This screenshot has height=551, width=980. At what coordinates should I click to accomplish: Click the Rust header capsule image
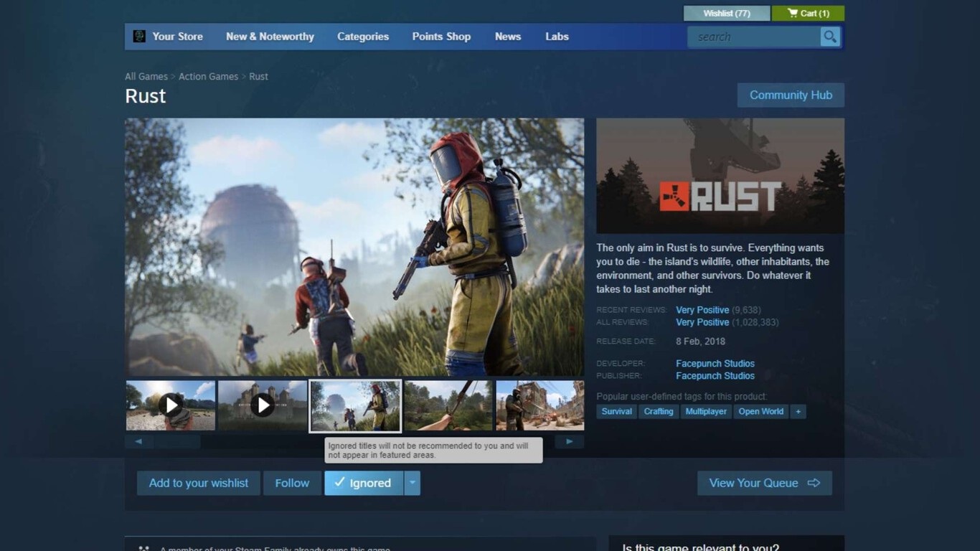point(720,176)
